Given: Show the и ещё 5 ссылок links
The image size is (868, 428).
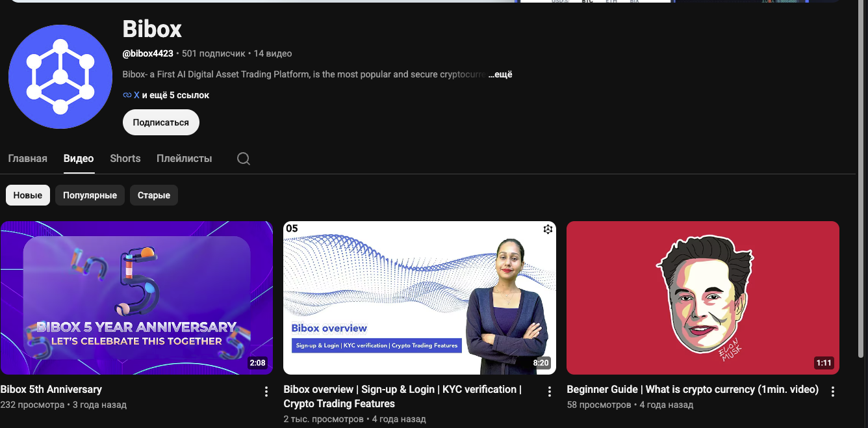Looking at the screenshot, I should point(176,95).
